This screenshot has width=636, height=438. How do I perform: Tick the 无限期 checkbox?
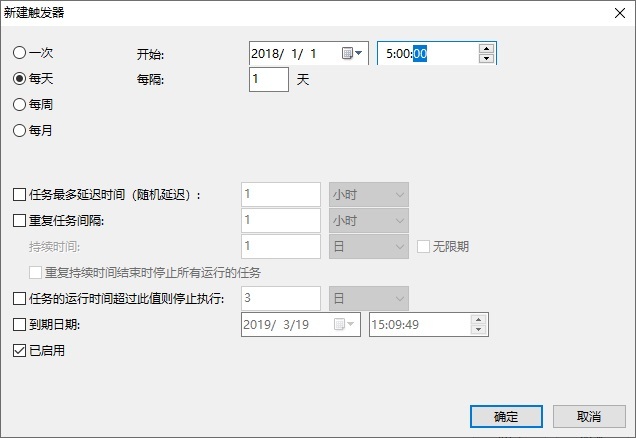tap(423, 246)
